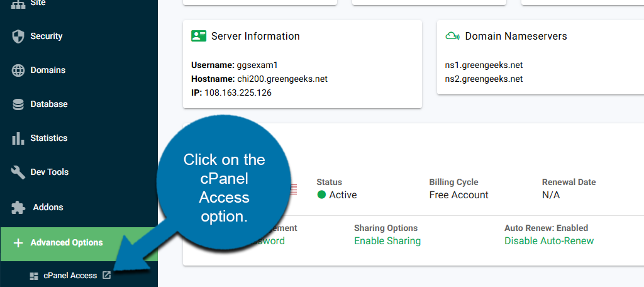Click the IP address 108.163.225.126
The image size is (644, 287).
coord(238,93)
